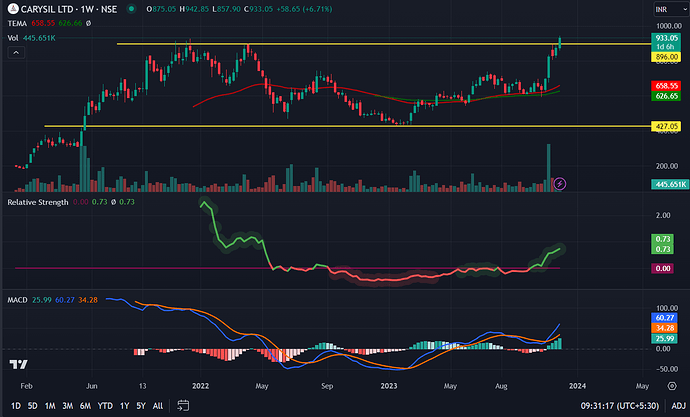Click the Vol indicator legend label

(x=13, y=38)
